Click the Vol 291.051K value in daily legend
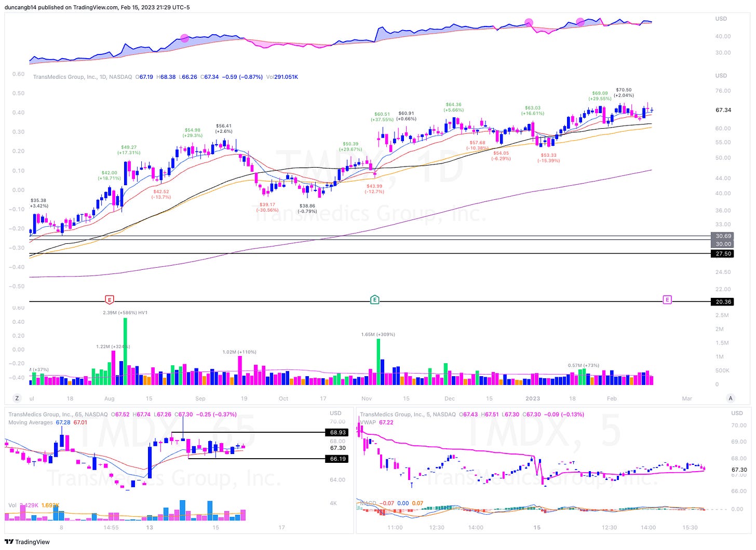756x550 pixels. click(x=282, y=77)
